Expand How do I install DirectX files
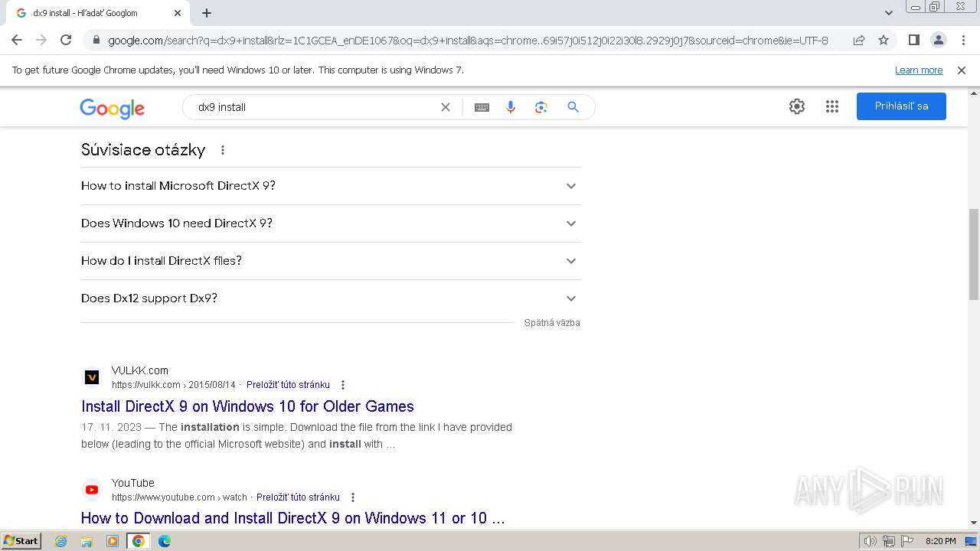The image size is (980, 551). pyautogui.click(x=331, y=261)
